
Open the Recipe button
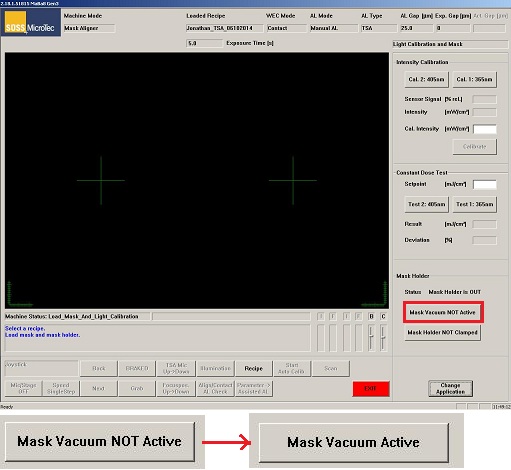coord(254,368)
